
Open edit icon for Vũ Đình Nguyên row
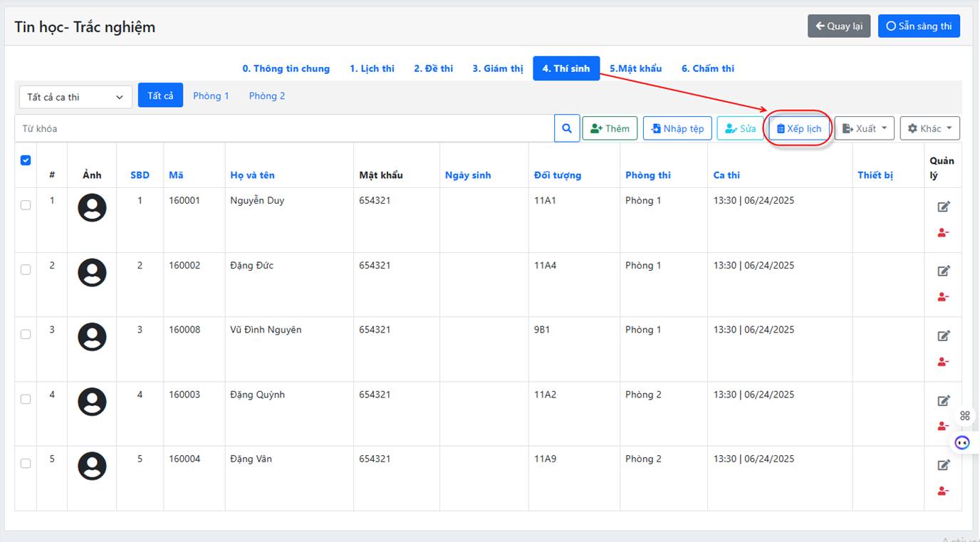tap(944, 335)
